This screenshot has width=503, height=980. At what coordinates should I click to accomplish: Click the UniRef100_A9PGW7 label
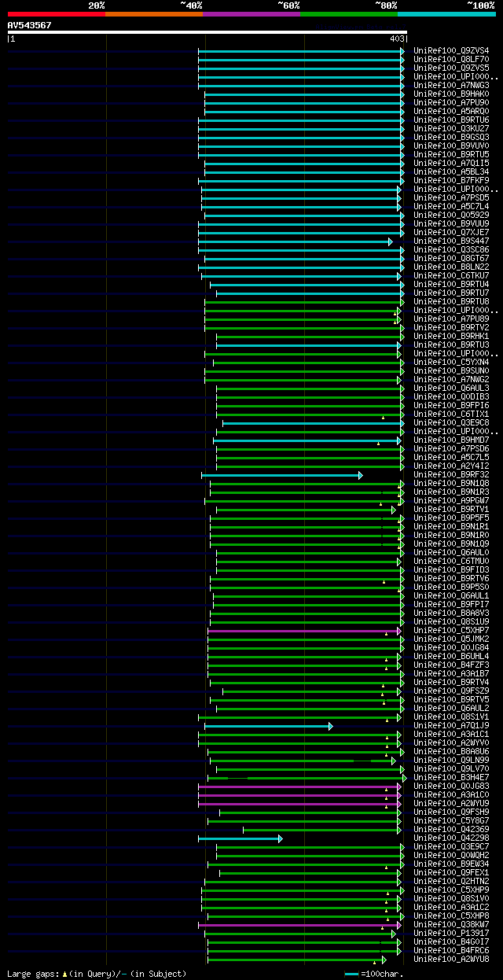[x=451, y=500]
